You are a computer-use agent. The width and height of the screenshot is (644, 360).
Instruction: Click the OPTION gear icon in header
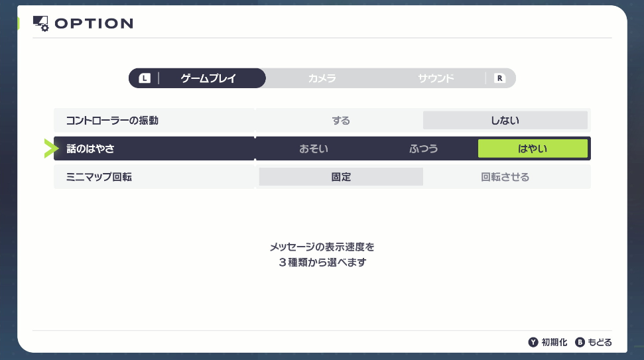point(41,24)
